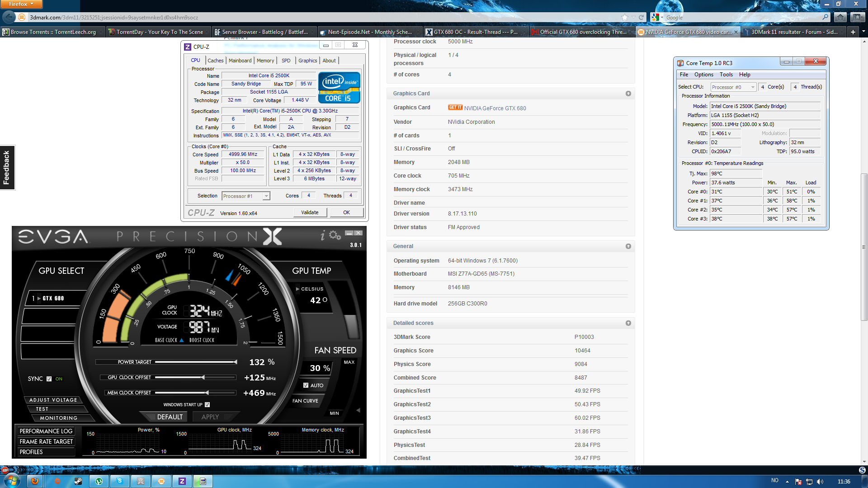This screenshot has height=488, width=868.
Task: Open the Firefox menu button
Action: coord(21,4)
